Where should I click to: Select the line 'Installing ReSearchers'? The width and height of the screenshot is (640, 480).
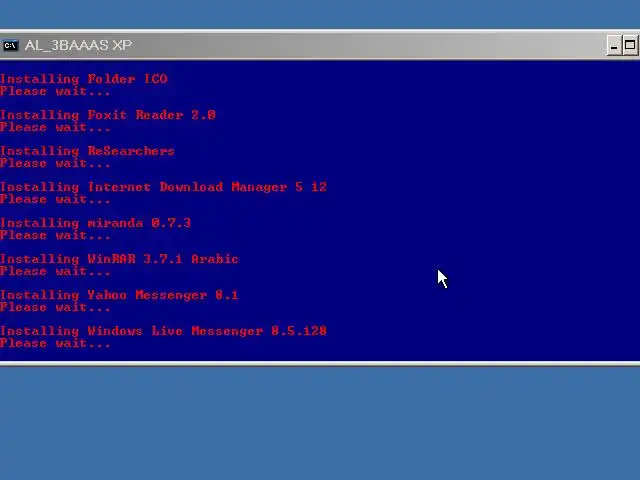87,151
